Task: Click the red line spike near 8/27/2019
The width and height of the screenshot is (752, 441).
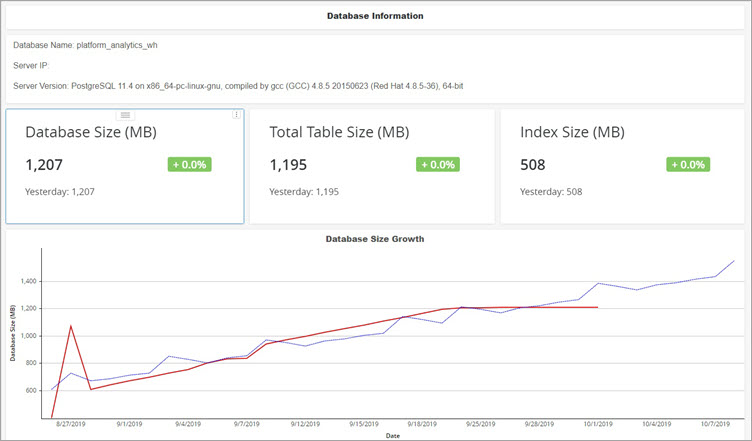Action: point(70,325)
